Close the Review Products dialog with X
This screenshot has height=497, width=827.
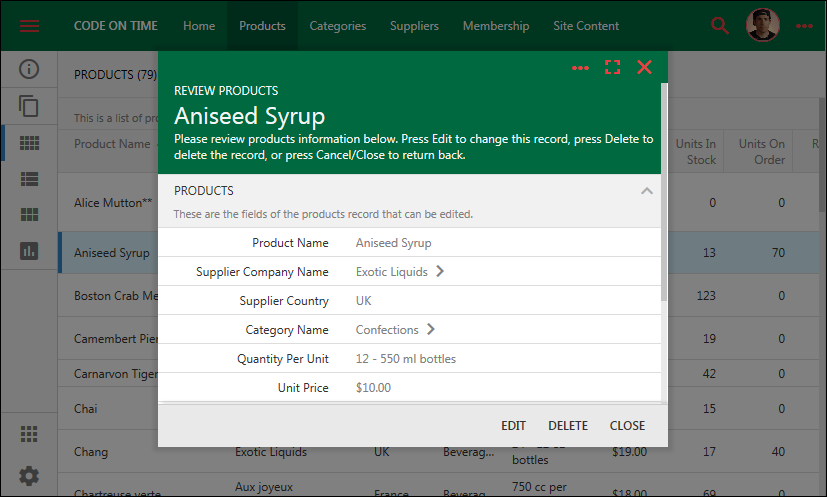point(645,67)
